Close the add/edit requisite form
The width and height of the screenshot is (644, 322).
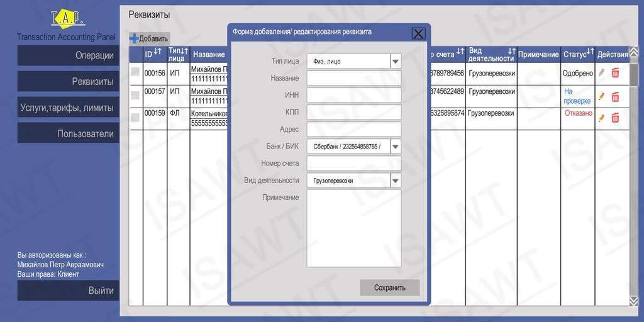pyautogui.click(x=418, y=33)
